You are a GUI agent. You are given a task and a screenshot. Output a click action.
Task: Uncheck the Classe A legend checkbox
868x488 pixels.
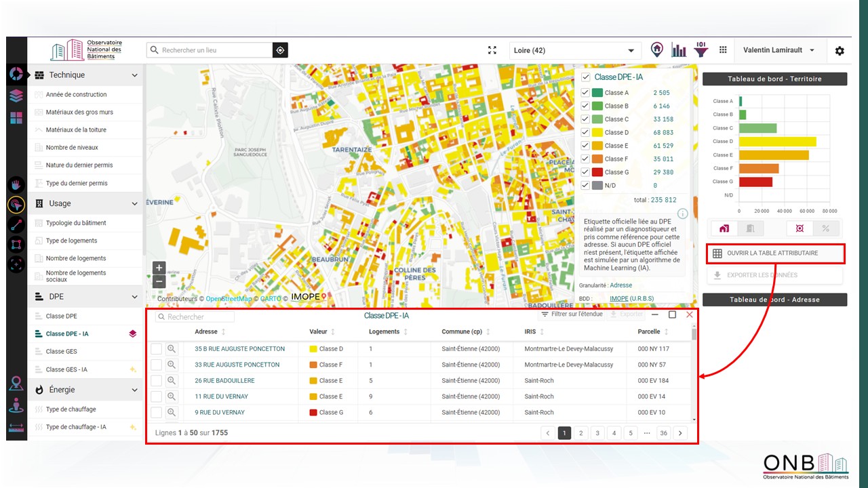click(585, 93)
